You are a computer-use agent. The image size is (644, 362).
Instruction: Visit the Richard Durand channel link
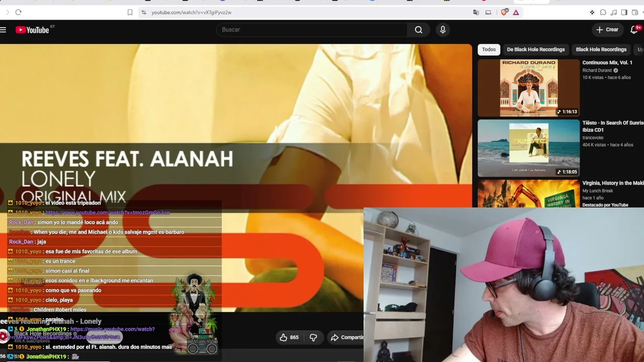597,70
